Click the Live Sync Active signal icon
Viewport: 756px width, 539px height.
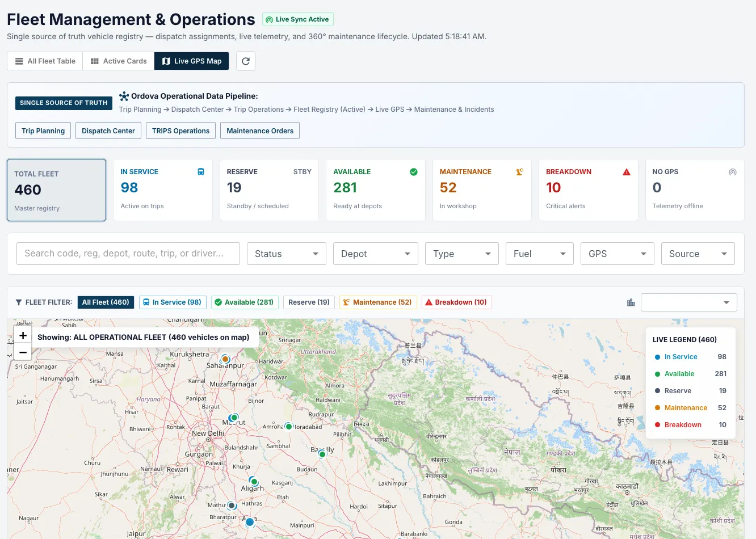tap(269, 20)
